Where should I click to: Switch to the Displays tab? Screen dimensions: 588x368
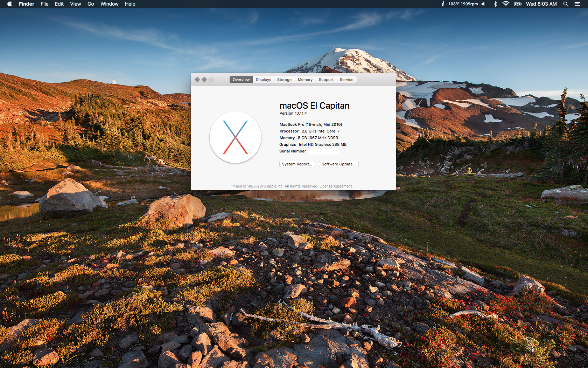263,80
